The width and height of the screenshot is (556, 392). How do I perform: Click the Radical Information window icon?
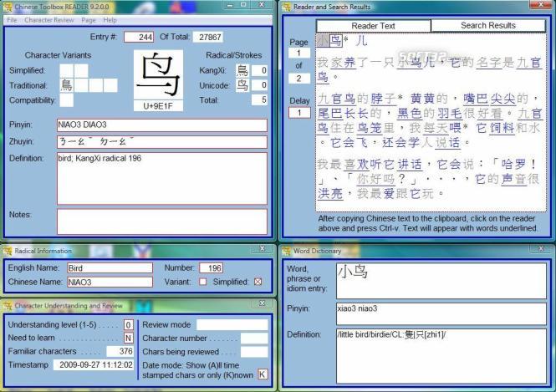(8, 251)
